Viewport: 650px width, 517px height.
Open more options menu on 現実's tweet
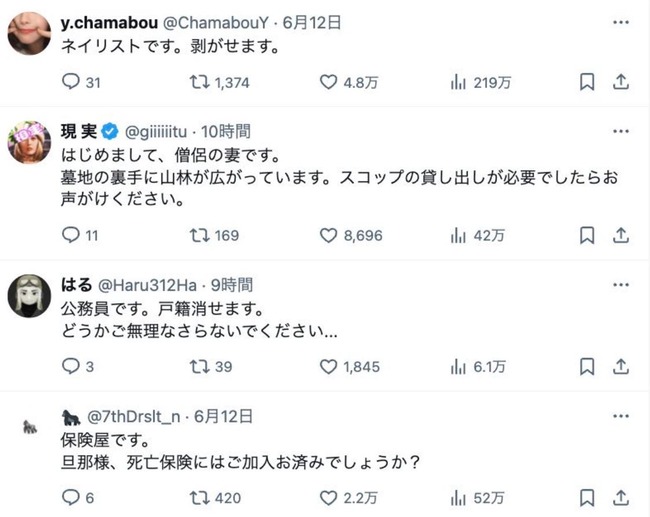(620, 130)
